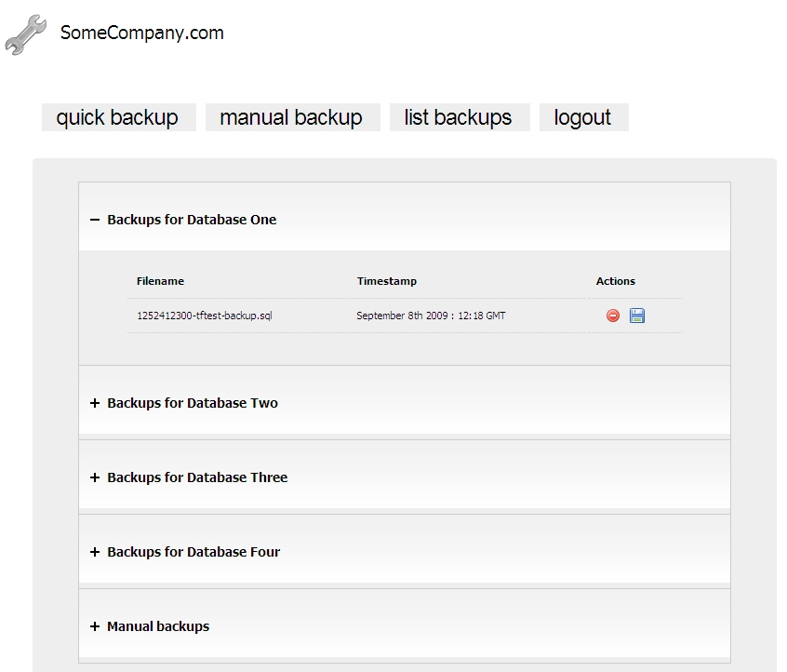787x672 pixels.
Task: Click the Backups for Database One title
Action: pos(192,220)
